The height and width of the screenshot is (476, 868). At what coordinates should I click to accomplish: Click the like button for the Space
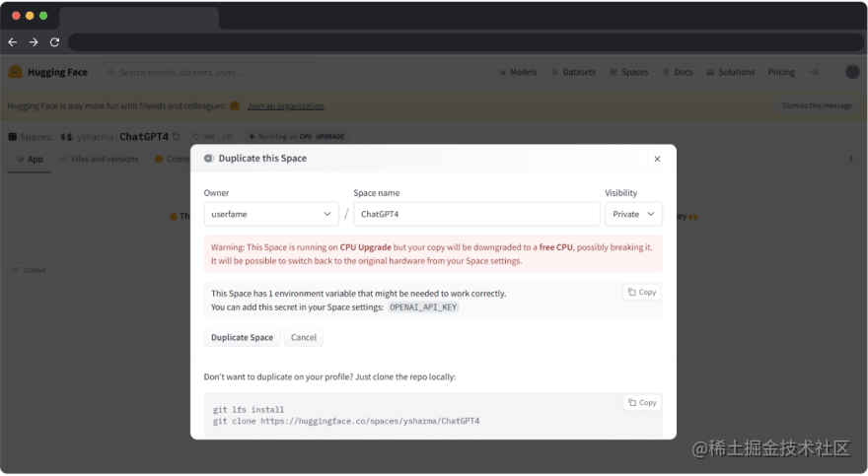click(204, 136)
